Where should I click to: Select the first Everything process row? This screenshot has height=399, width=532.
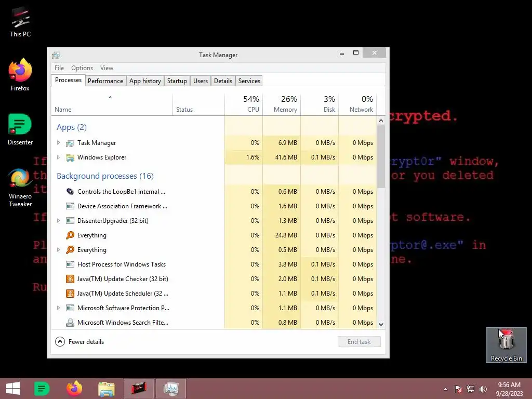(214, 235)
